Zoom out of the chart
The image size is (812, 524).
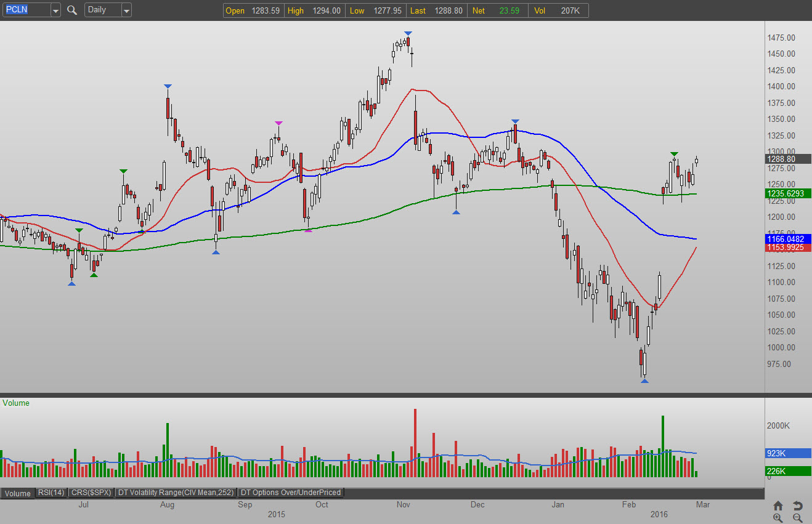pos(797,518)
